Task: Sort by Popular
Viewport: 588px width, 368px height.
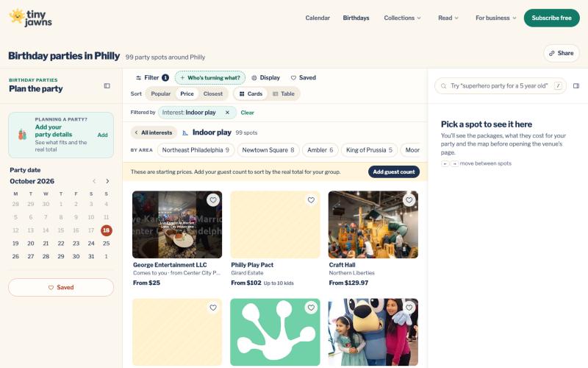Action: 160,94
